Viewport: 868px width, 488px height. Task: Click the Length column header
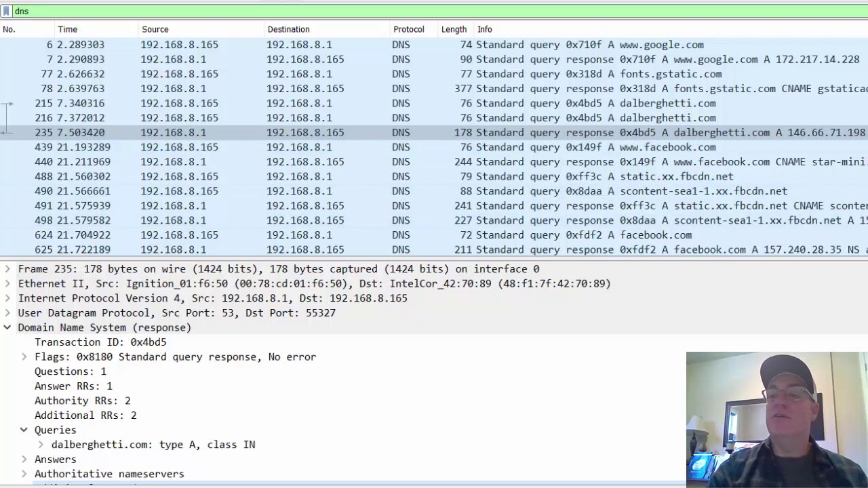(x=456, y=29)
